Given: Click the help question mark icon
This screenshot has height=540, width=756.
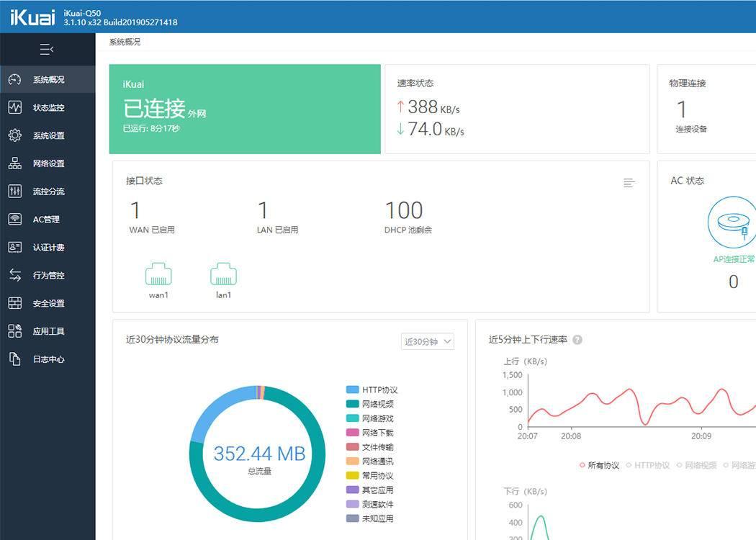Looking at the screenshot, I should click(577, 340).
